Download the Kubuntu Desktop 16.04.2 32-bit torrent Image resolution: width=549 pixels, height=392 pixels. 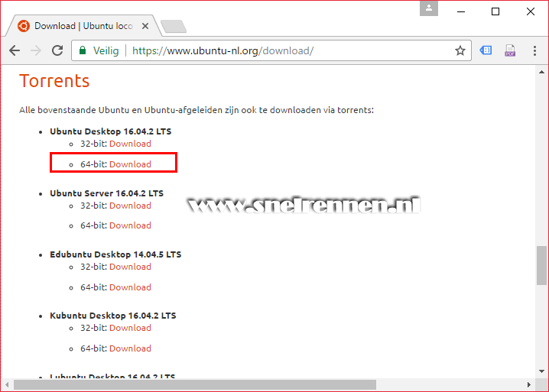(130, 328)
